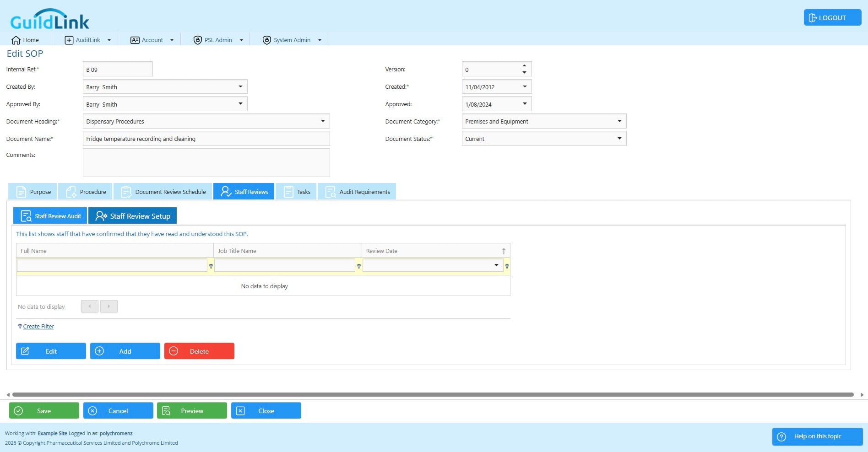Click the PSL Admin shield icon
This screenshot has height=452, width=868.
197,40
